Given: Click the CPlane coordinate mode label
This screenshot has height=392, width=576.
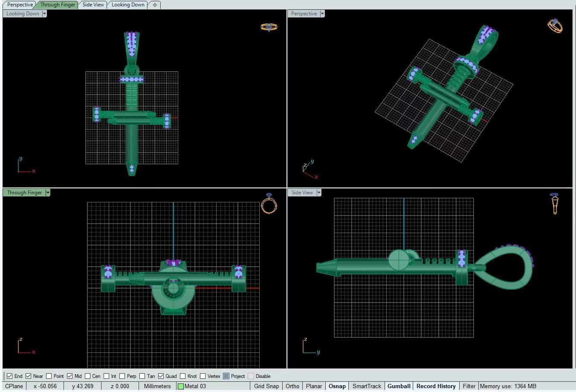Looking at the screenshot, I should (x=14, y=386).
